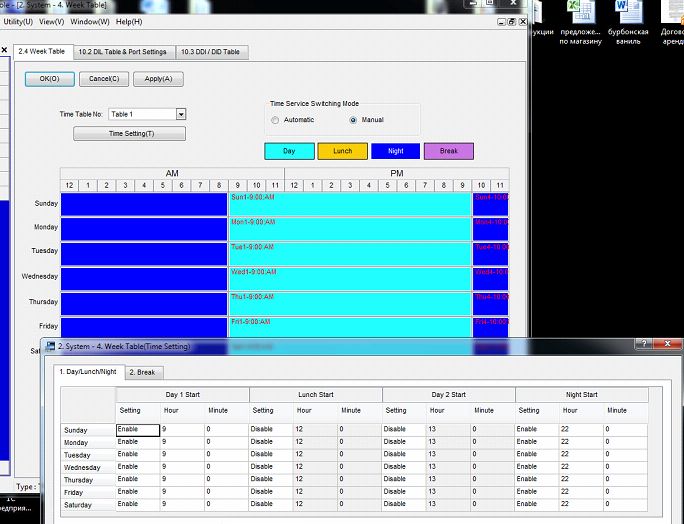Click Monday Lunch Start Disable cell
The height and width of the screenshot is (524, 684).
270,442
